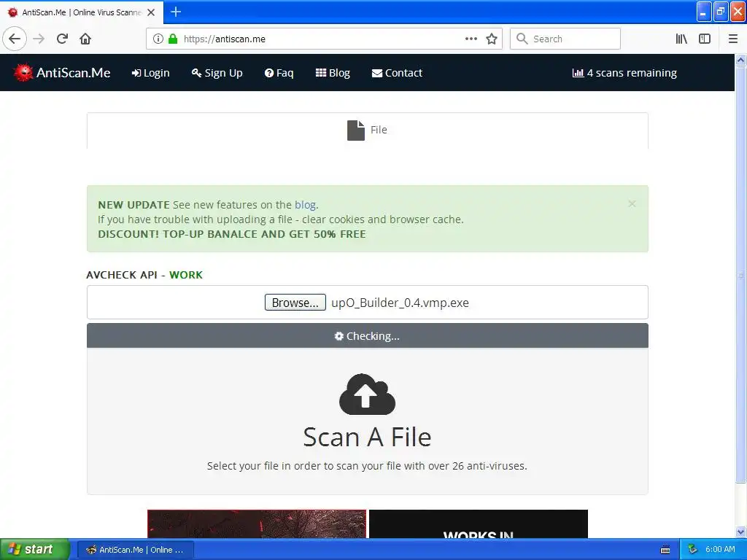Image resolution: width=747 pixels, height=560 pixels.
Task: Select the AntiScan.Me taskbar window button
Action: [136, 550]
